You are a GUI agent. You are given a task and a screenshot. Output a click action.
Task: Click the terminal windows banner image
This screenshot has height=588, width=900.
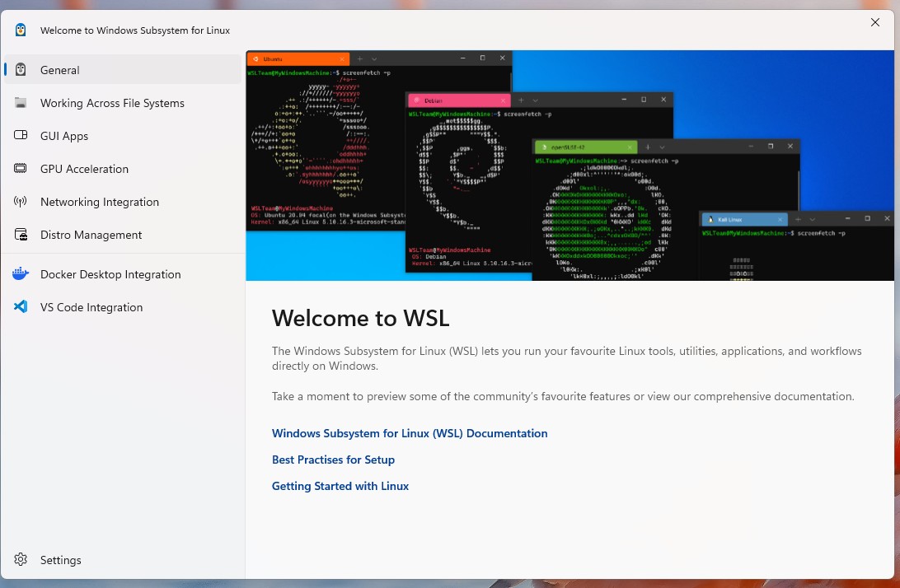pyautogui.click(x=569, y=165)
